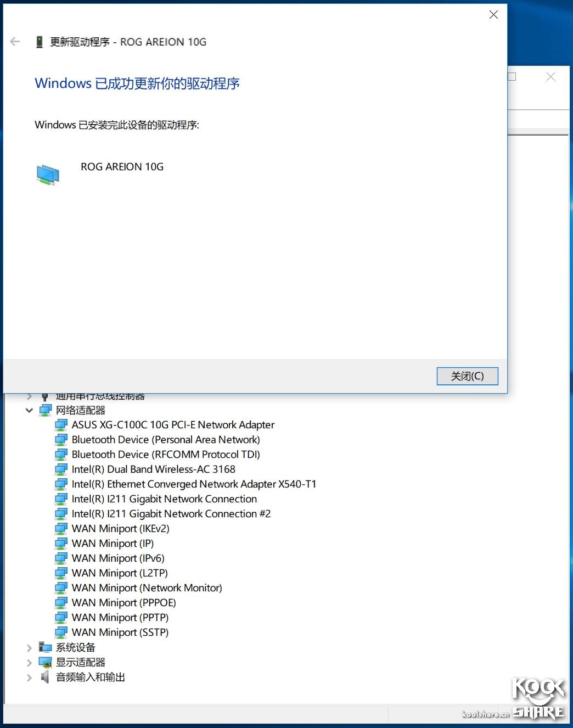Select WAN Miniport (PPPOE) entry

point(123,603)
